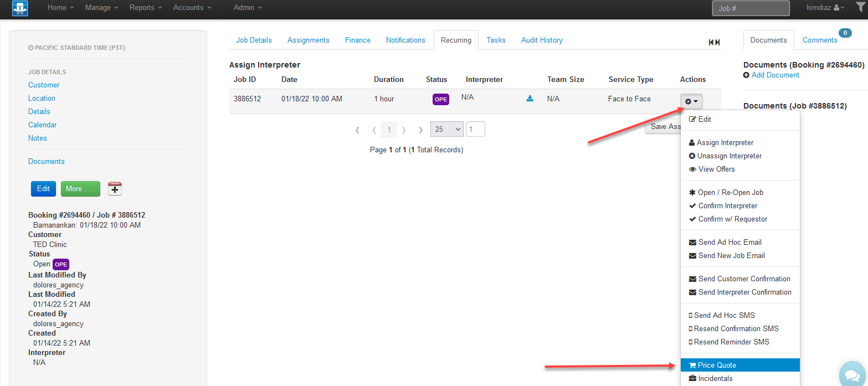
Task: Click the blue Edit button
Action: click(43, 189)
